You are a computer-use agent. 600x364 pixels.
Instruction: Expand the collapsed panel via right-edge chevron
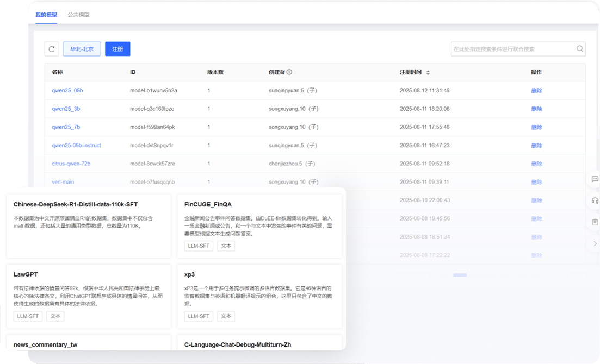(x=594, y=243)
